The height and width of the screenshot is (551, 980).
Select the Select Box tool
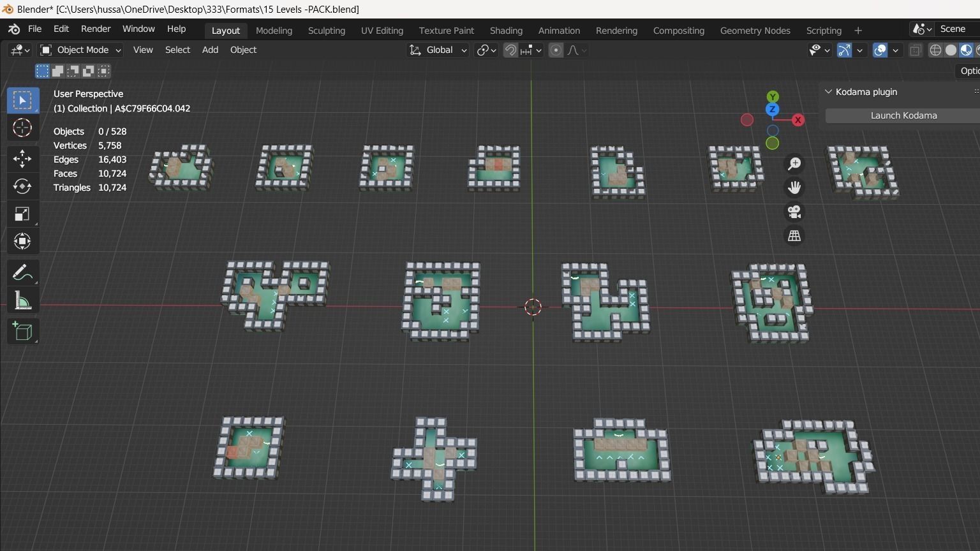pos(22,100)
